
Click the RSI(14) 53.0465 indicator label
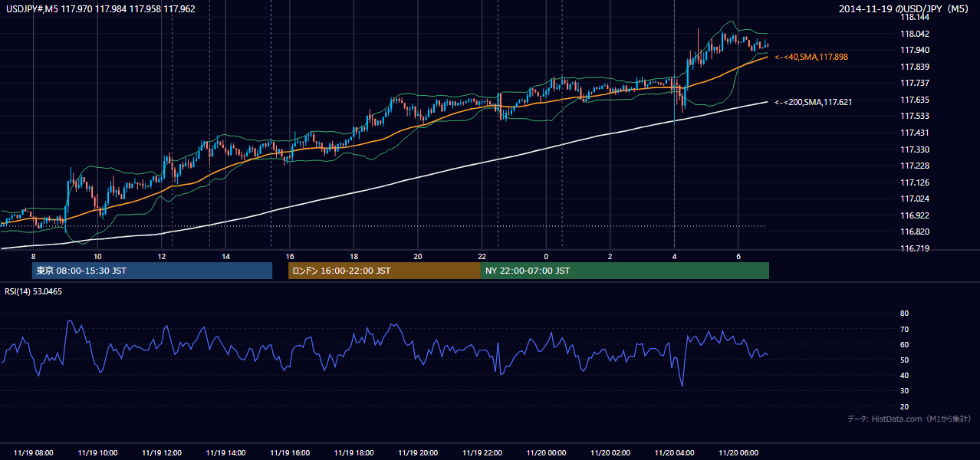pos(34,291)
